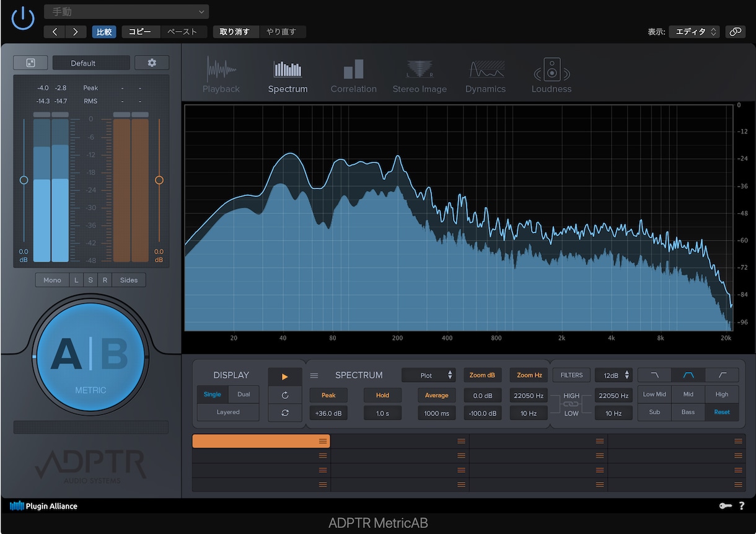Click the High/Low chain link icon
The image size is (756, 534).
click(x=571, y=404)
